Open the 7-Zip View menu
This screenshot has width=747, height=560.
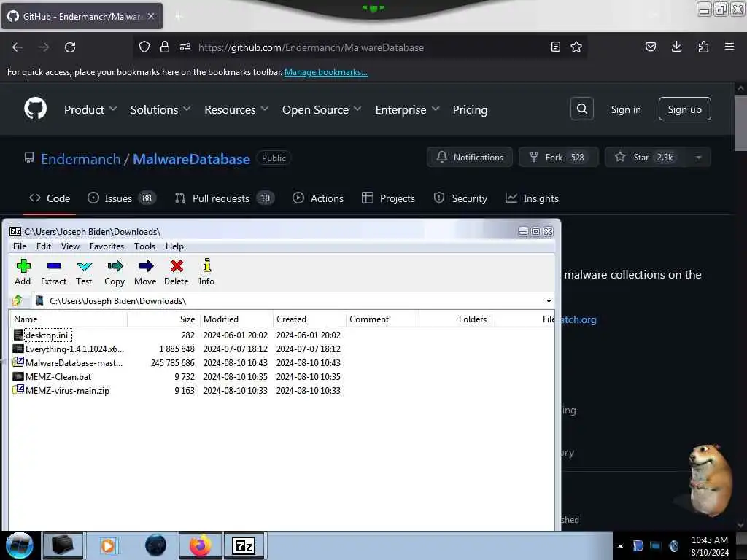[70, 246]
